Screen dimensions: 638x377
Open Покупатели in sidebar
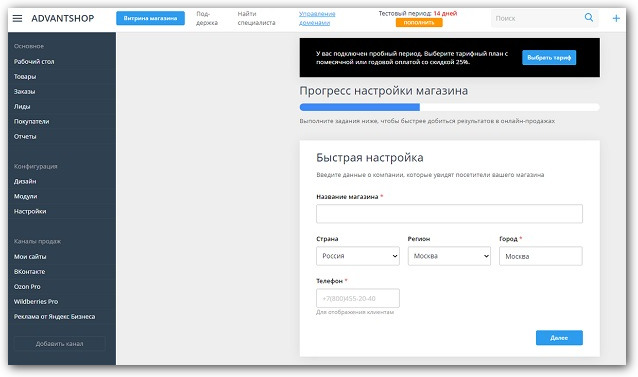click(x=31, y=122)
